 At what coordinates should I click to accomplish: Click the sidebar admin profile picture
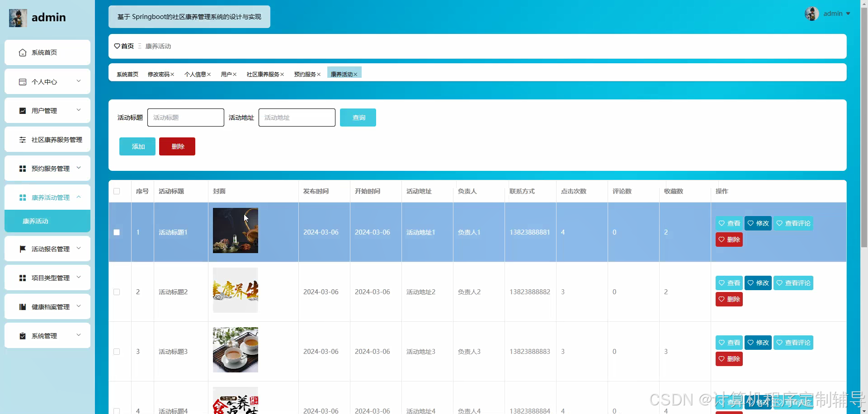18,18
